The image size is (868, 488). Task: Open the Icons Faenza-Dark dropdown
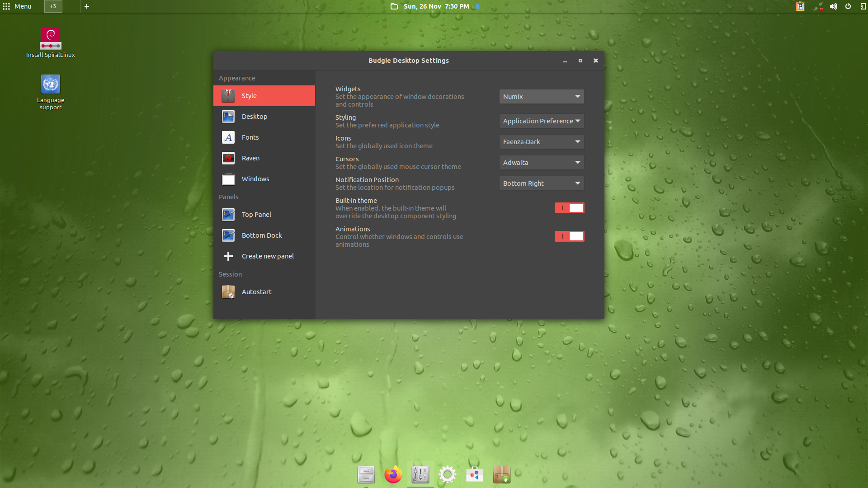pyautogui.click(x=541, y=142)
